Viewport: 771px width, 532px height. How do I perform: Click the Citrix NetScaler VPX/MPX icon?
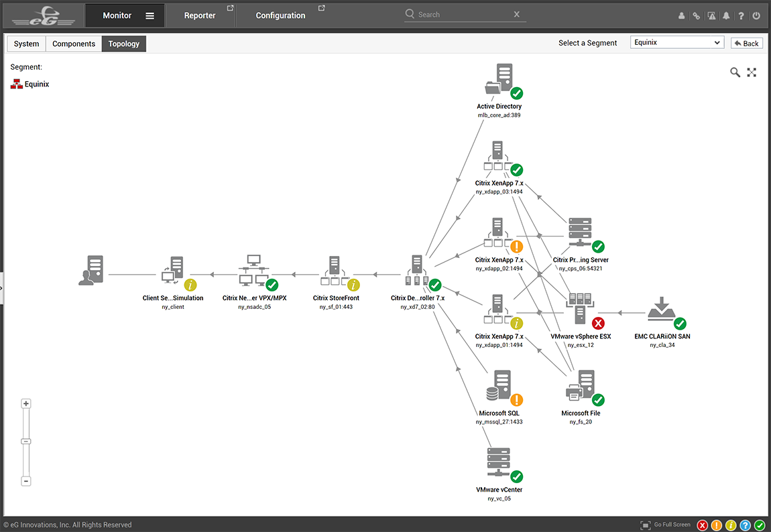(253, 270)
